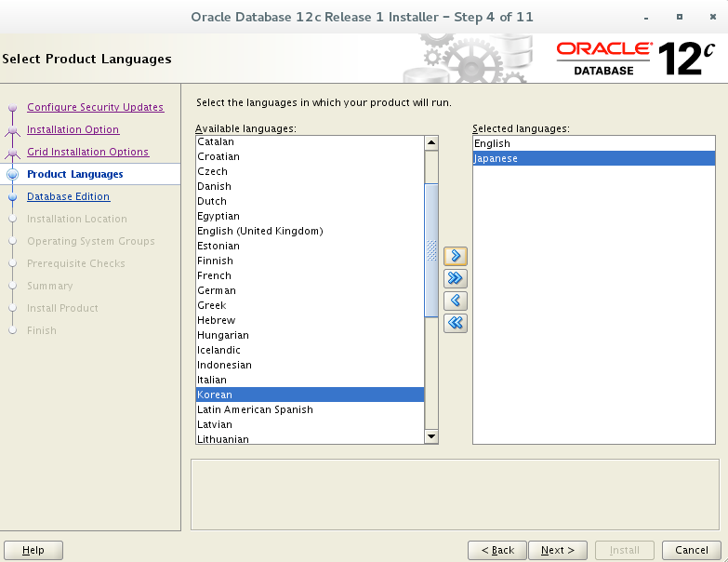Open the Grid Installation Options step

[x=87, y=152]
